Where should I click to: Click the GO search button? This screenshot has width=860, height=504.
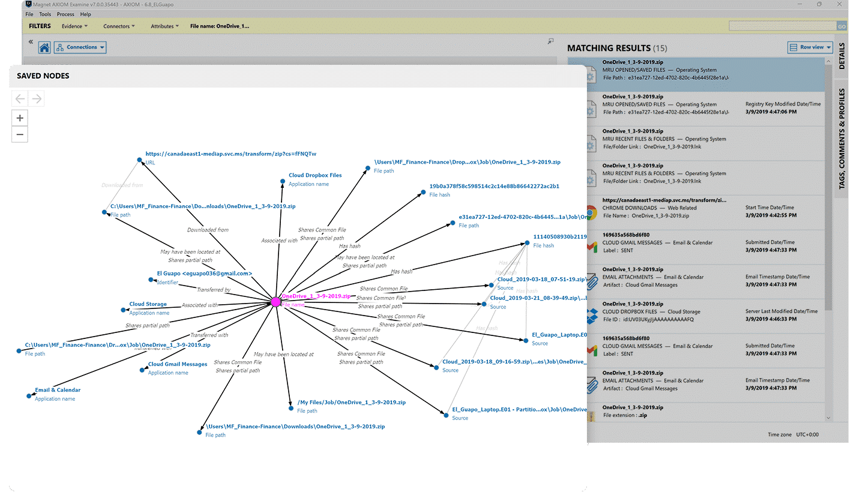[841, 26]
